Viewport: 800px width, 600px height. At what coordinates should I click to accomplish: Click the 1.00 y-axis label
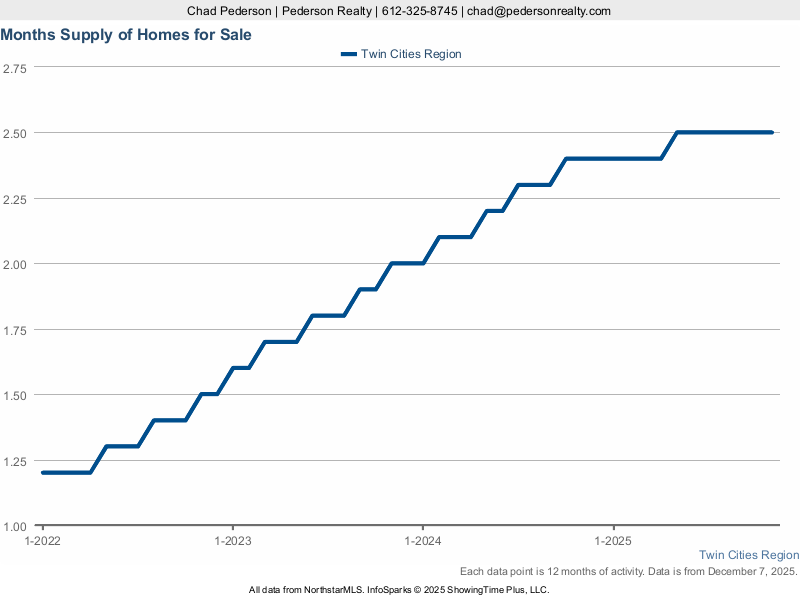click(15, 526)
